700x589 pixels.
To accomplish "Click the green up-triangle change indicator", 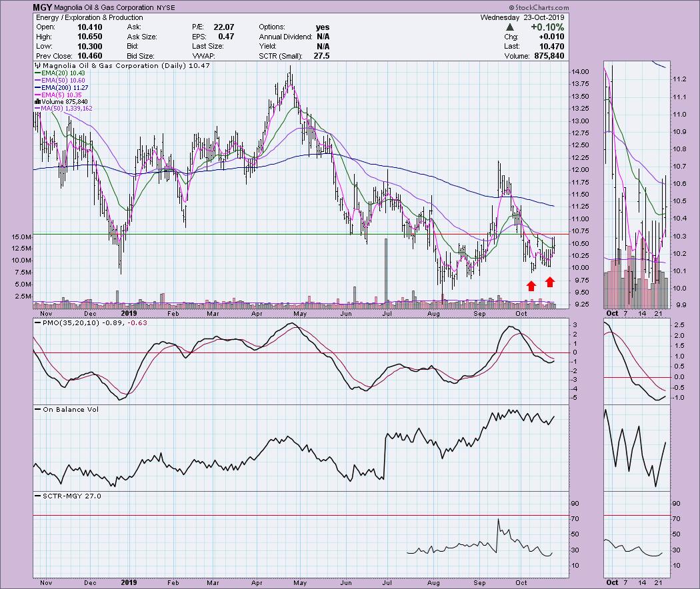I will pyautogui.click(x=509, y=27).
